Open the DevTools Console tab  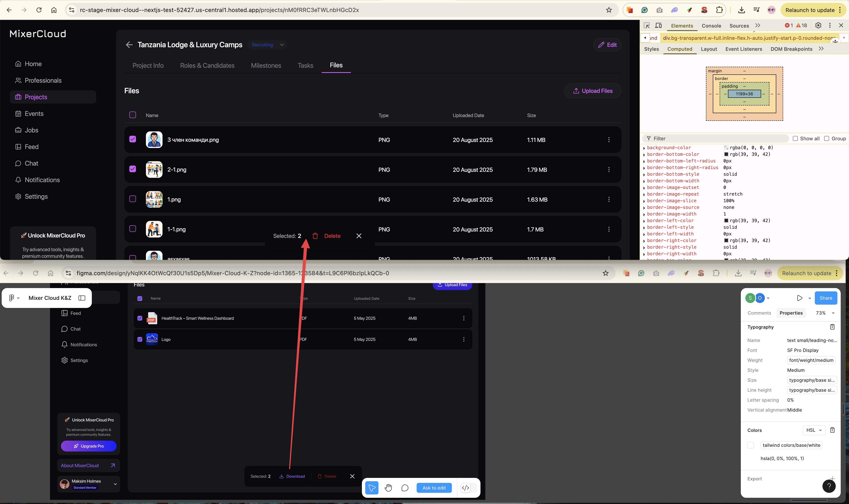tap(711, 26)
